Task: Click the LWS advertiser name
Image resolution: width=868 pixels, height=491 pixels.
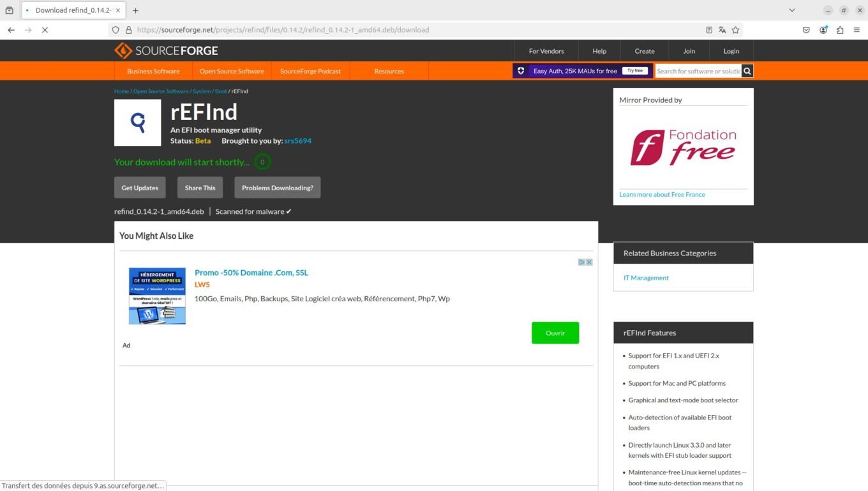Action: coord(202,285)
